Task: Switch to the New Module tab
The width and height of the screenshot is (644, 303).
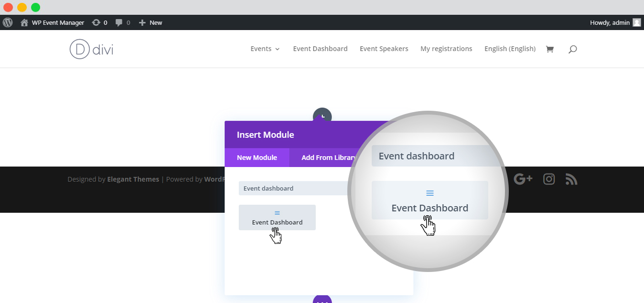Action: point(257,157)
